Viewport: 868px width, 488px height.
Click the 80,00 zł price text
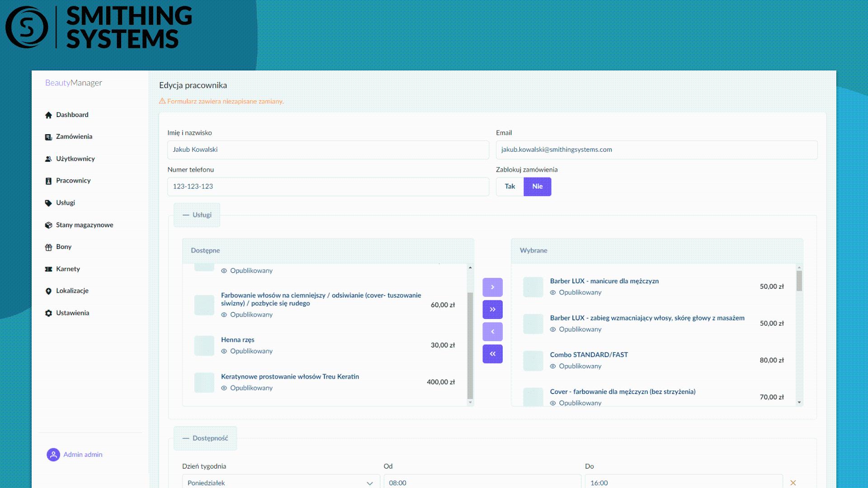pyautogui.click(x=772, y=360)
